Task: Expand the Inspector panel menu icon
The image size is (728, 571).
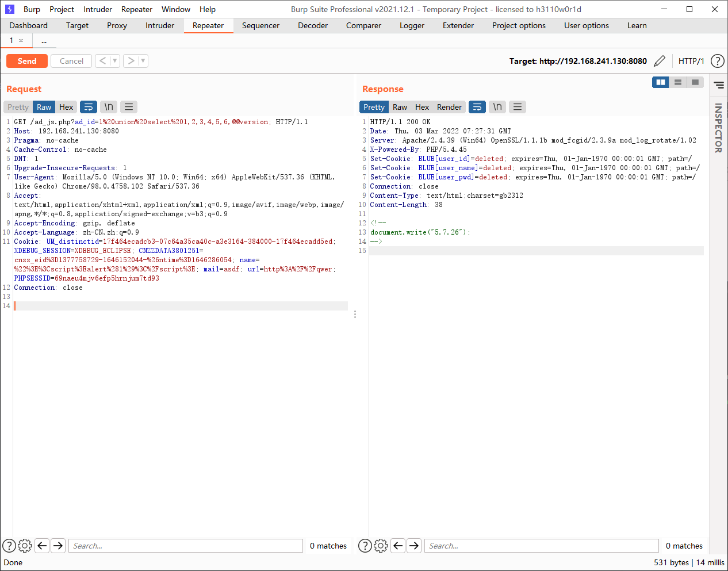Action: [719, 85]
